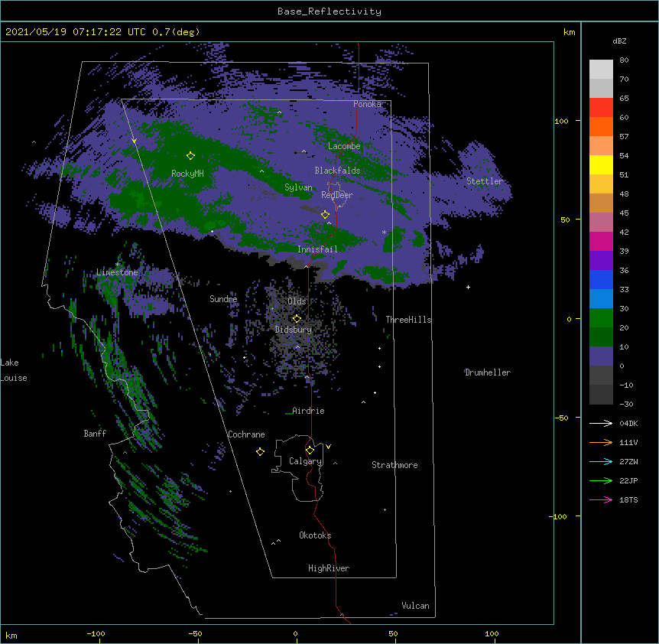Click the Cochrane label
This screenshot has height=644, width=659.
tap(246, 434)
